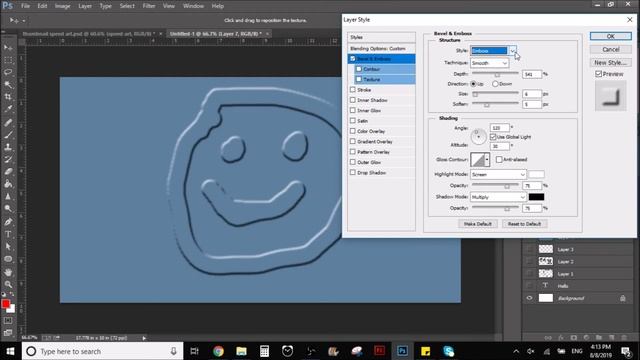Click Cancel in Layer Style dialog
640x360 pixels.
611,49
